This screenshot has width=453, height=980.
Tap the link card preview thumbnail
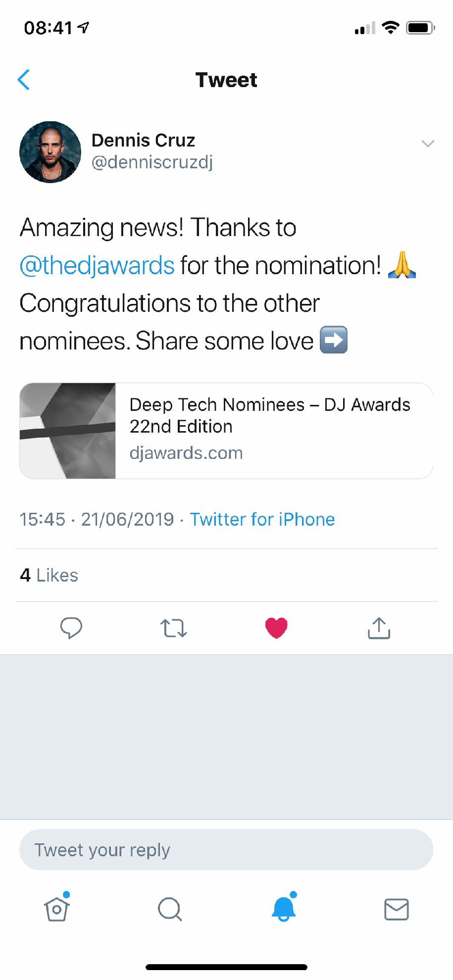coord(68,431)
